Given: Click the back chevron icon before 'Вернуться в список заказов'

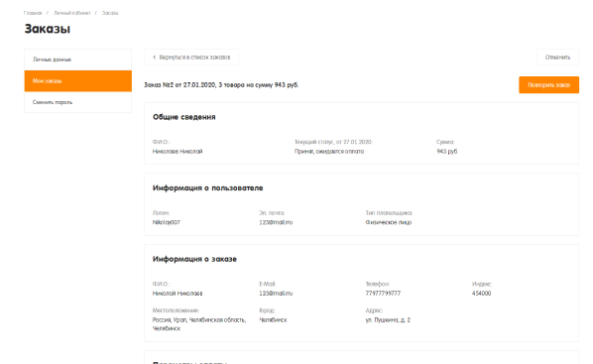Looking at the screenshot, I should pyautogui.click(x=154, y=58).
